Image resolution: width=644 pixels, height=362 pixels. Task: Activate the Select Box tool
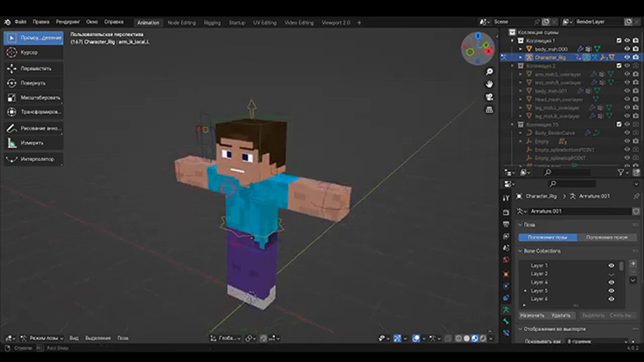(x=34, y=38)
